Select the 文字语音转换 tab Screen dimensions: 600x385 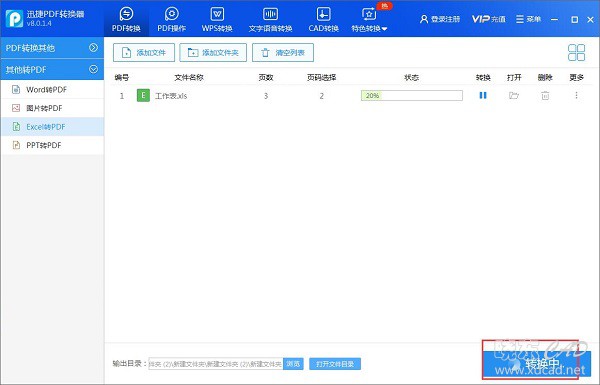point(270,19)
